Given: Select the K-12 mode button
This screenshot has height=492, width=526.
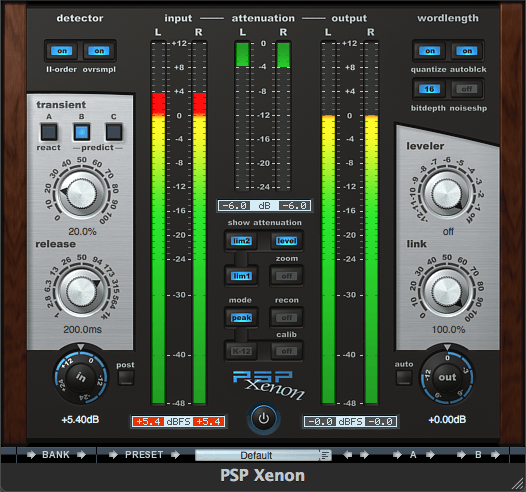Looking at the screenshot, I should coord(242,351).
